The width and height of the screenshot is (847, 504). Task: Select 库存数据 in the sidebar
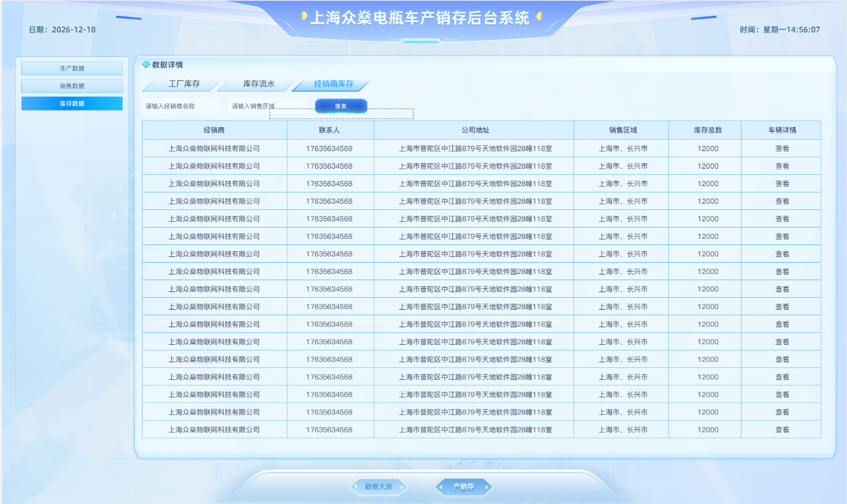tap(72, 103)
